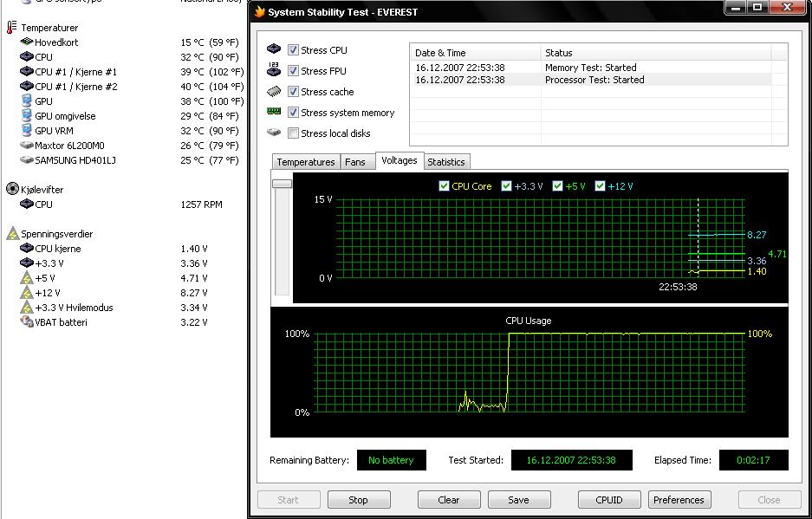This screenshot has width=812, height=519.
Task: Click the warning icon next to Spenningsverdier
Action: 13,234
